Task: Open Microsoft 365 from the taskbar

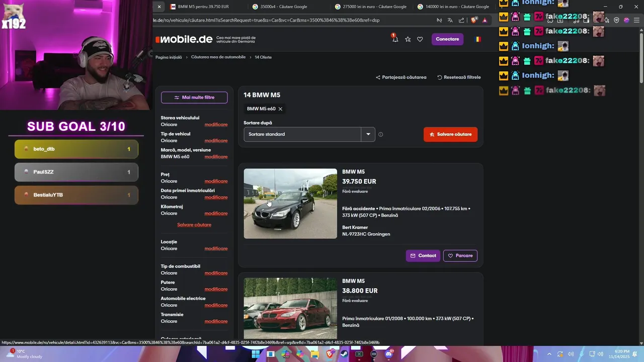Action: [285, 354]
